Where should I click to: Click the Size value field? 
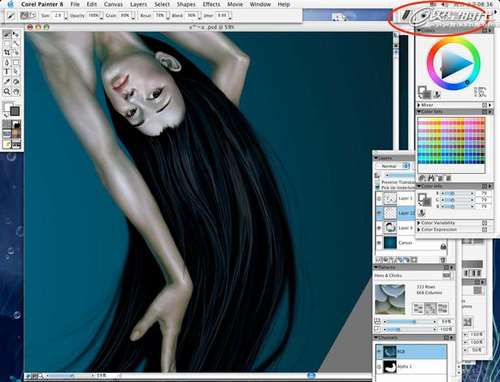tap(59, 15)
